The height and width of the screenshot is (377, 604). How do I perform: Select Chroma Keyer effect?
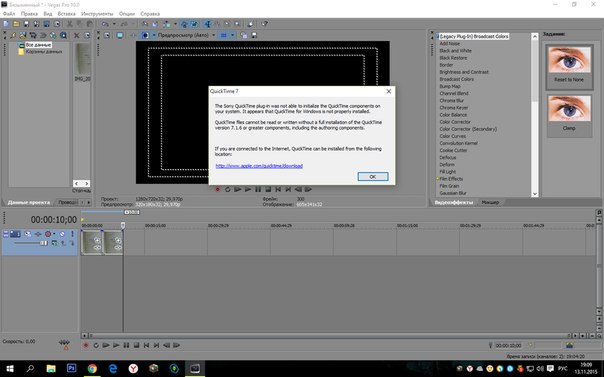coord(453,107)
